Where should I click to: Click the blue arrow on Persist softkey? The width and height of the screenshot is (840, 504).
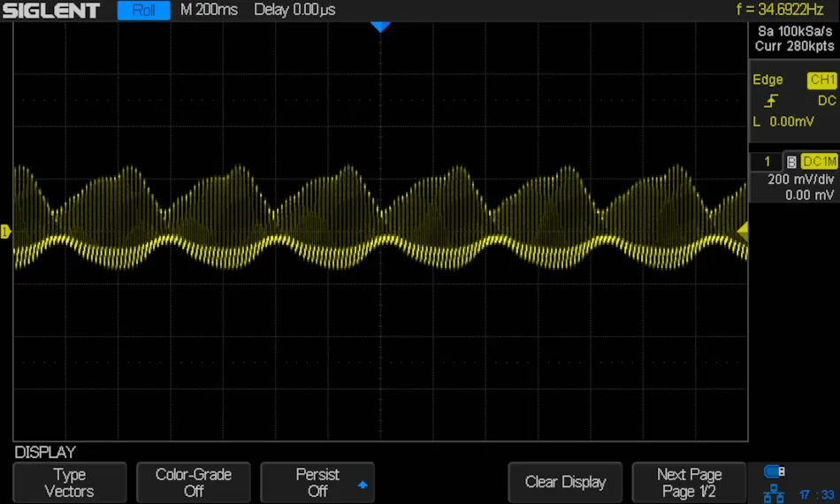tap(363, 485)
